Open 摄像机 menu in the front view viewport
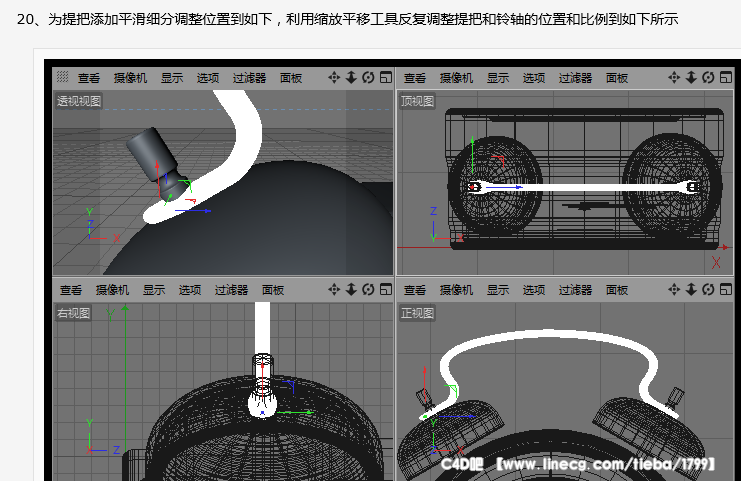Viewport: 741px width, 481px height. (x=457, y=290)
